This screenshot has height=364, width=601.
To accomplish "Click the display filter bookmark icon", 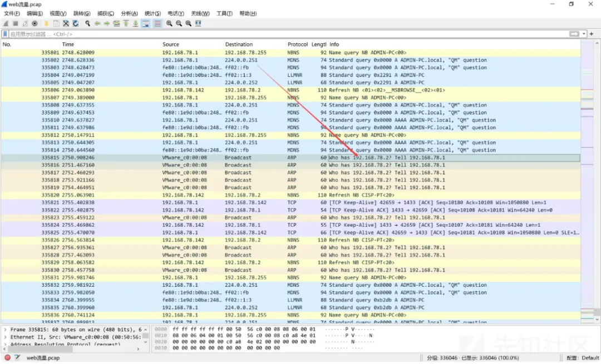I will (x=5, y=34).
